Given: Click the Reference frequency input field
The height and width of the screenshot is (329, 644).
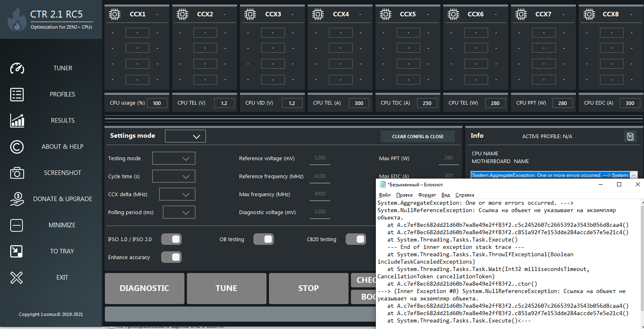Looking at the screenshot, I should (x=320, y=176).
